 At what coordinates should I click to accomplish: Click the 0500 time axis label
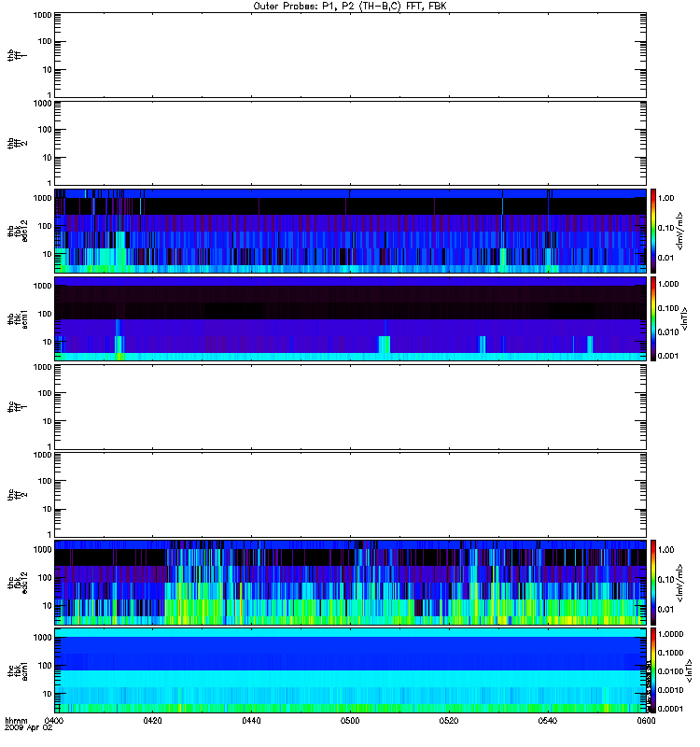click(350, 721)
